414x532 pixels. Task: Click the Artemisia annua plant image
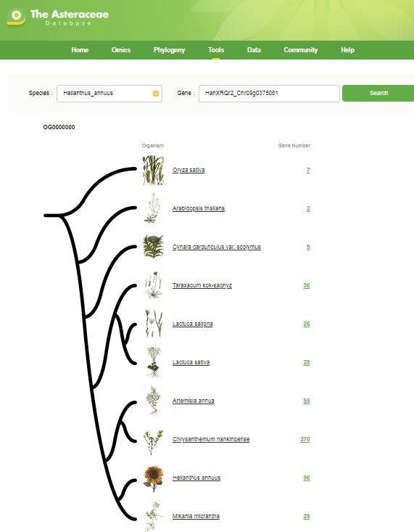click(153, 401)
